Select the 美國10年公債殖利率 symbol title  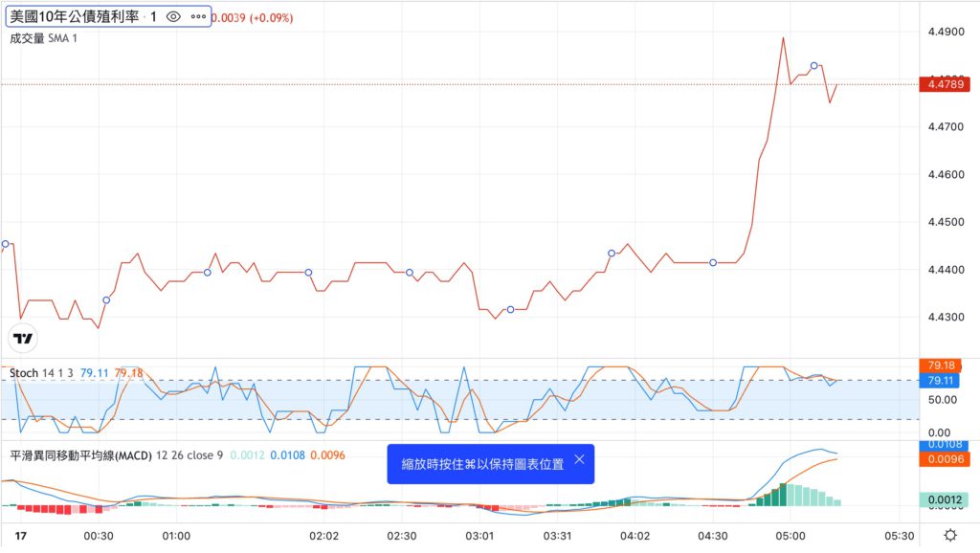[x=75, y=16]
